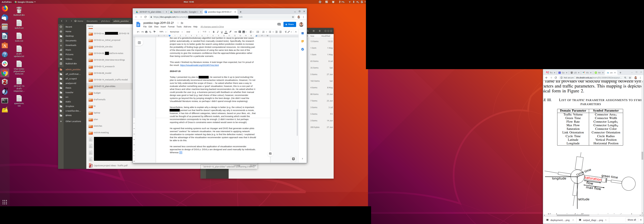
Task: Open Google Keep in the side panel
Action: 302,41
